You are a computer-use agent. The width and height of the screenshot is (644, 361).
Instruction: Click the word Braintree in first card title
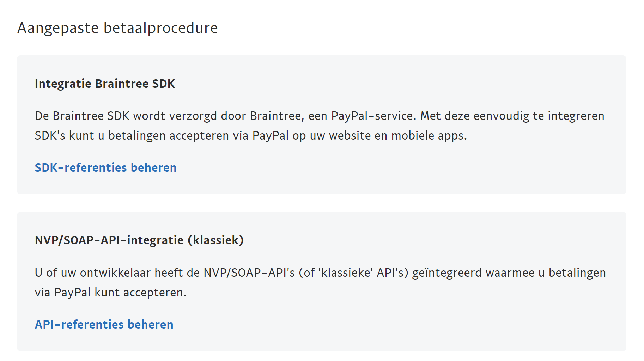122,84
